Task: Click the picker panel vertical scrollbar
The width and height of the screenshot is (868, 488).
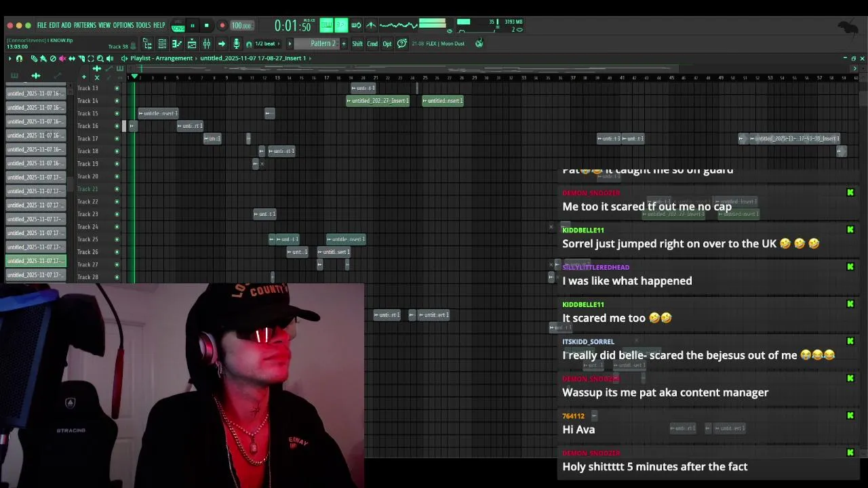Action: [70, 183]
